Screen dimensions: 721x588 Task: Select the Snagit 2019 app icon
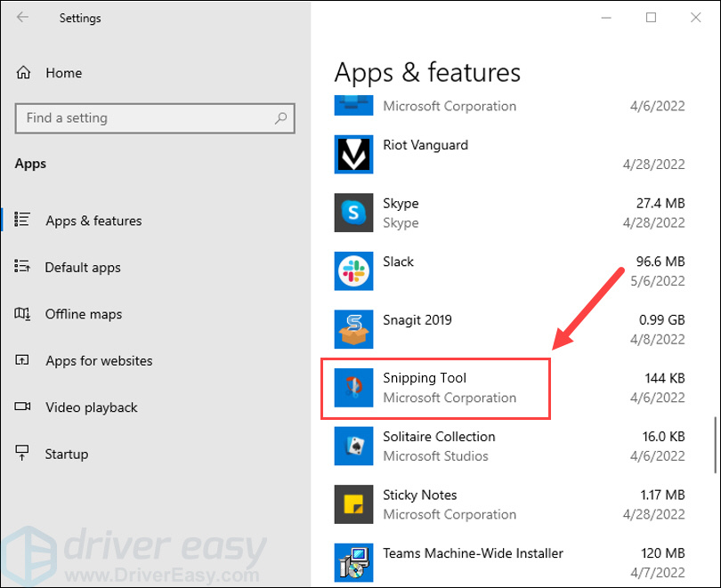point(353,329)
